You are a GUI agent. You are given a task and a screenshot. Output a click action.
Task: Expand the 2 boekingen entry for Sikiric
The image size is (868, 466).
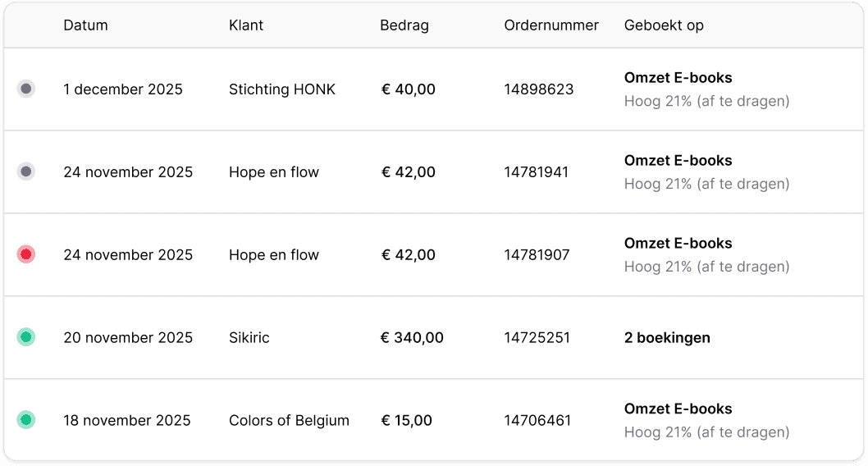click(x=667, y=337)
